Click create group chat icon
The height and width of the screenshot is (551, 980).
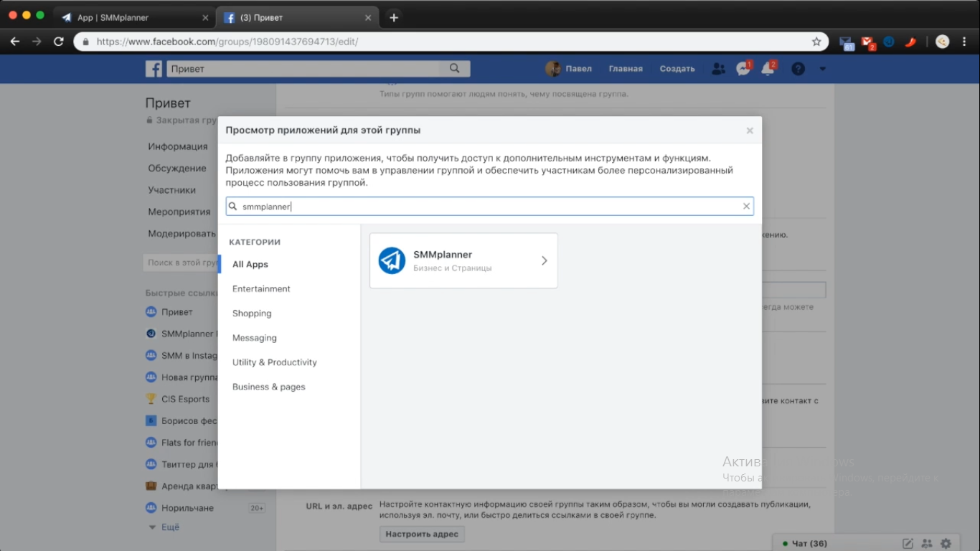point(927,543)
